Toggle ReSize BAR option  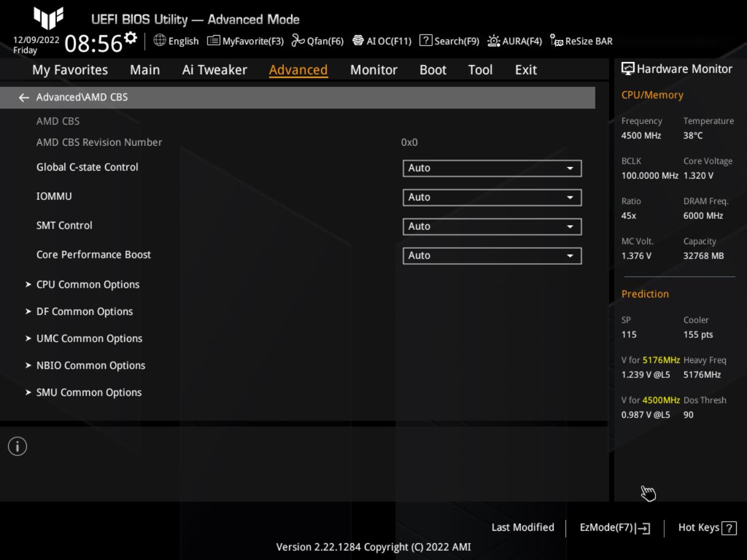[581, 41]
